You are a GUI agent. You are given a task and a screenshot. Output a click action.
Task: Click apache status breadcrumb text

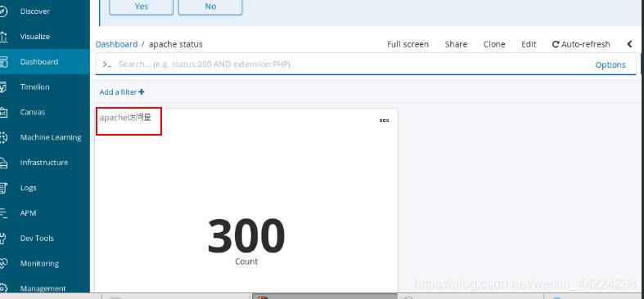point(175,44)
